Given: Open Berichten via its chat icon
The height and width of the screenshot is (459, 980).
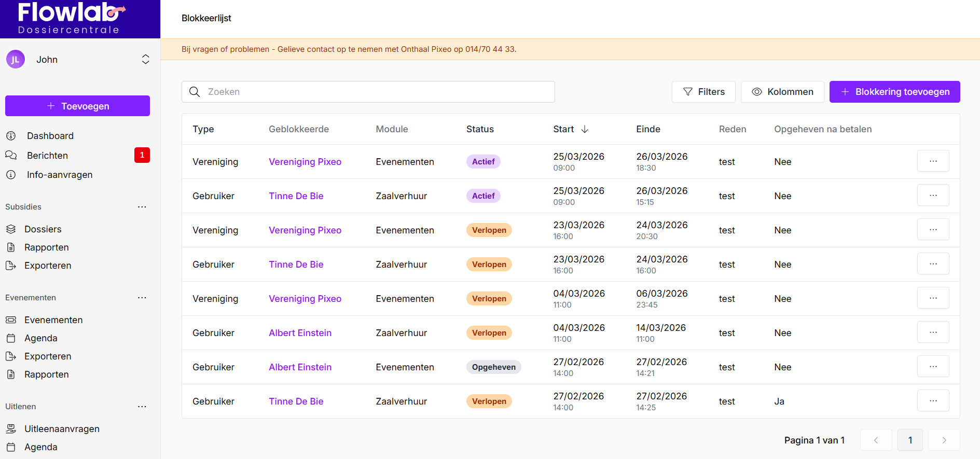Looking at the screenshot, I should coord(11,156).
